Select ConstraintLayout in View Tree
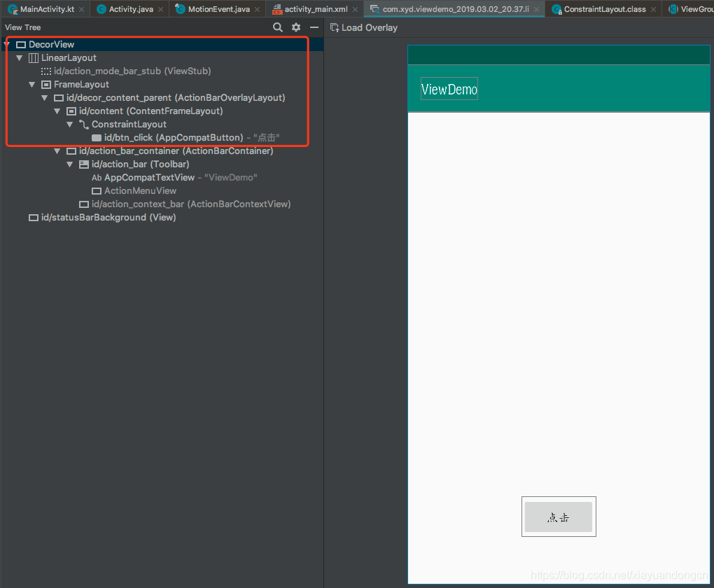The height and width of the screenshot is (588, 714). point(162,125)
